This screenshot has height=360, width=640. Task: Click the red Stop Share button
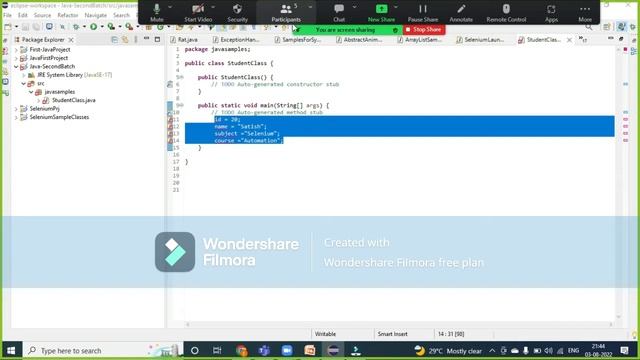pos(424,29)
